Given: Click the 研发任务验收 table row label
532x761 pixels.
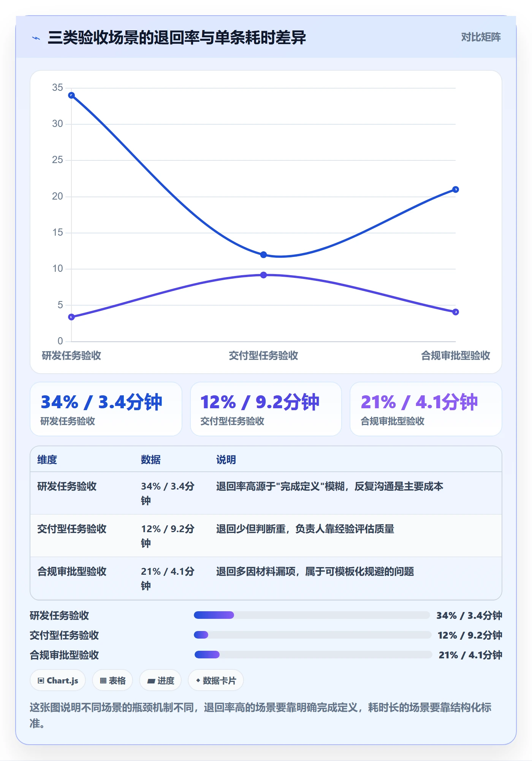Looking at the screenshot, I should pos(67,486).
